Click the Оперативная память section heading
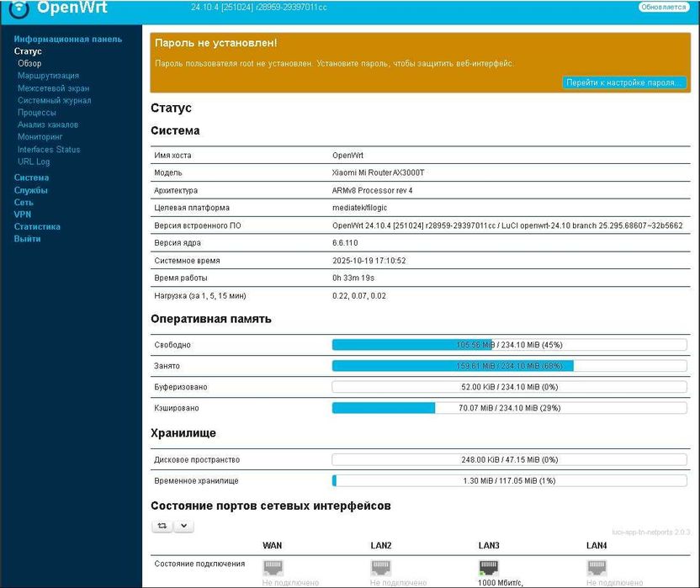 (x=210, y=319)
